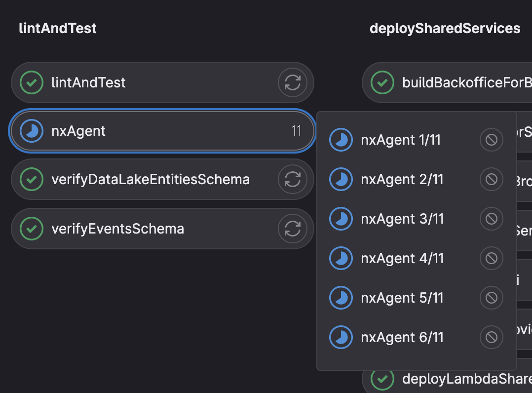Select the deploySharedServices stage heading
Image resolution: width=532 pixels, height=393 pixels.
pyautogui.click(x=445, y=28)
